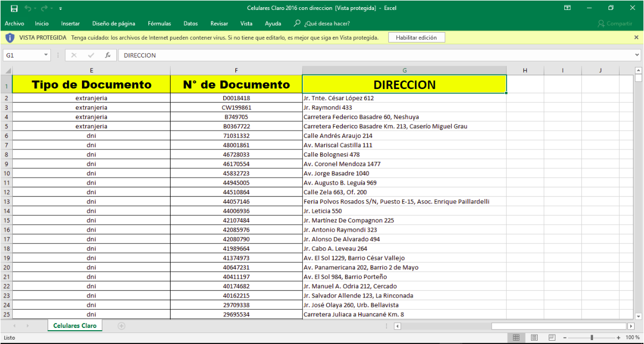644x344 pixels.
Task: Select cell with document number D0018418
Action: click(236, 98)
